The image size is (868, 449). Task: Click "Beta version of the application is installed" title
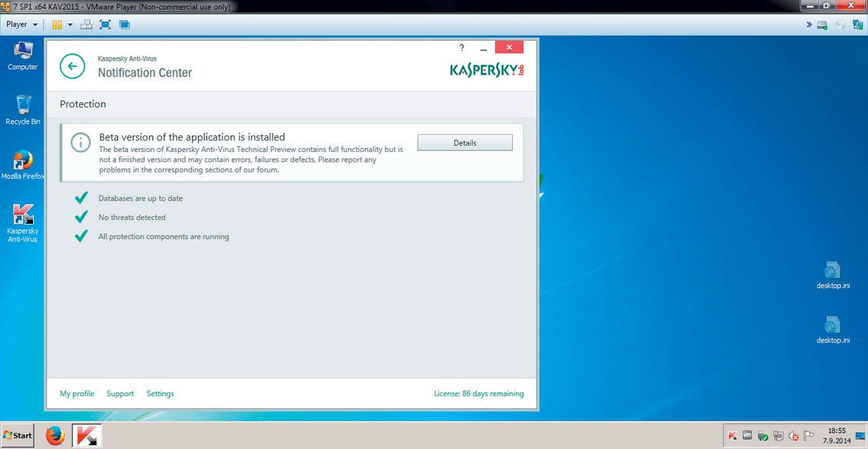tap(192, 137)
